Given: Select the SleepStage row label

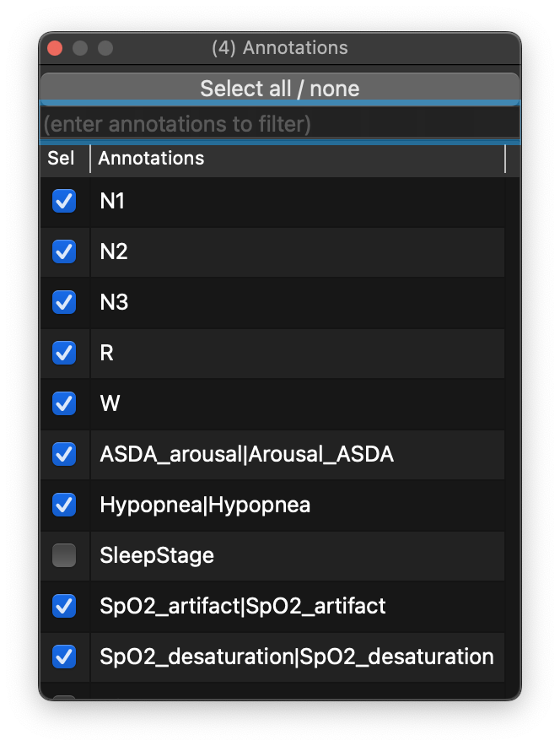Looking at the screenshot, I should click(157, 555).
